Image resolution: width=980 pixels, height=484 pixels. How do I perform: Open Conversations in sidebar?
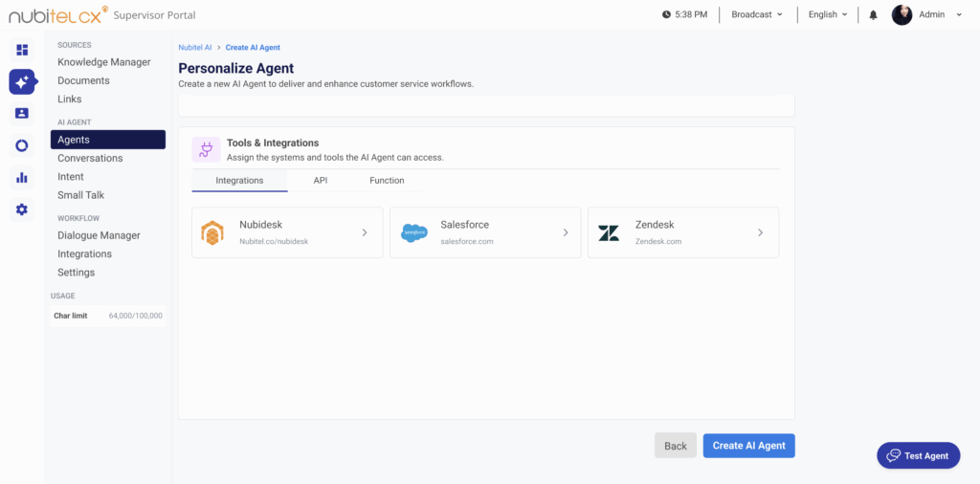coord(90,158)
